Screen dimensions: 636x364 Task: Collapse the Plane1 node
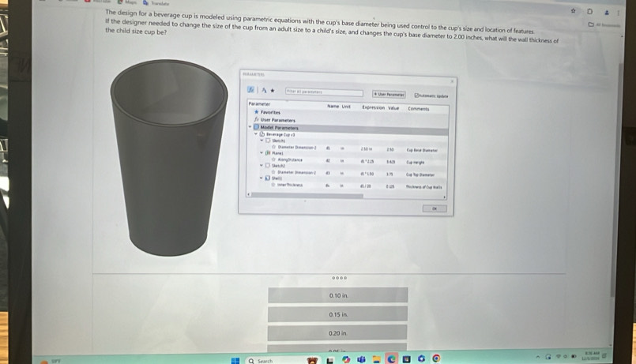click(x=262, y=153)
